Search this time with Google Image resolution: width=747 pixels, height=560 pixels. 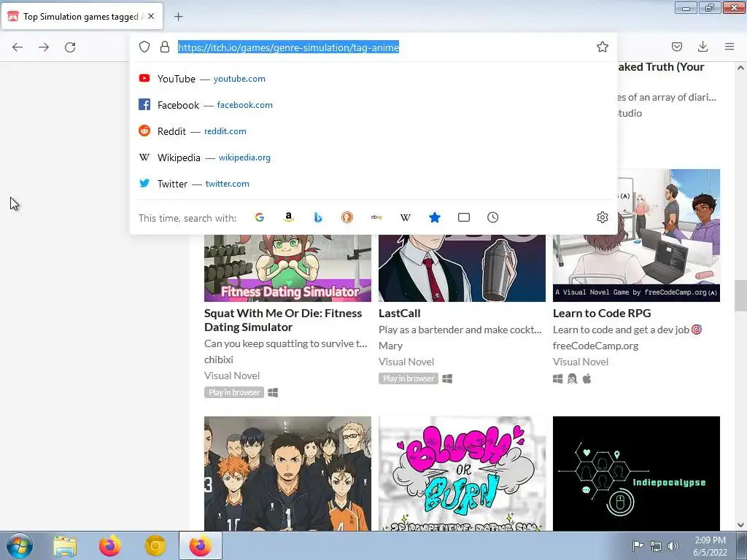pos(260,217)
